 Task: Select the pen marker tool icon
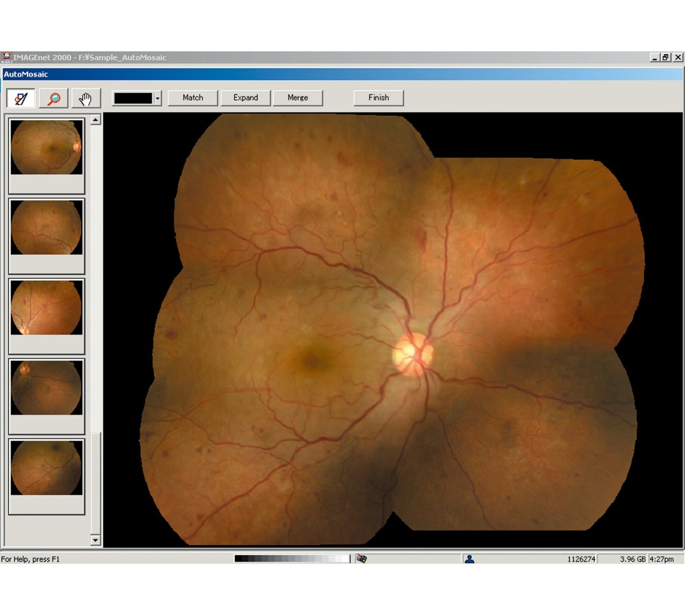point(21,99)
